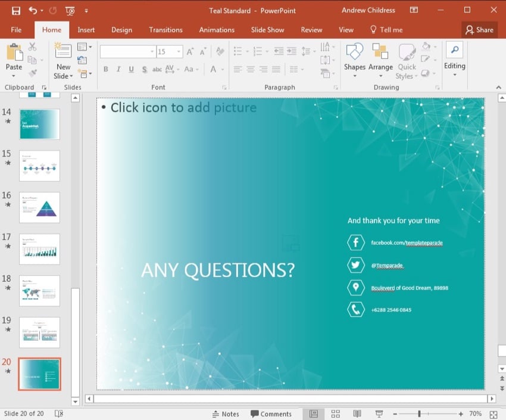
Task: Open the font size dropdown
Action: click(x=179, y=52)
